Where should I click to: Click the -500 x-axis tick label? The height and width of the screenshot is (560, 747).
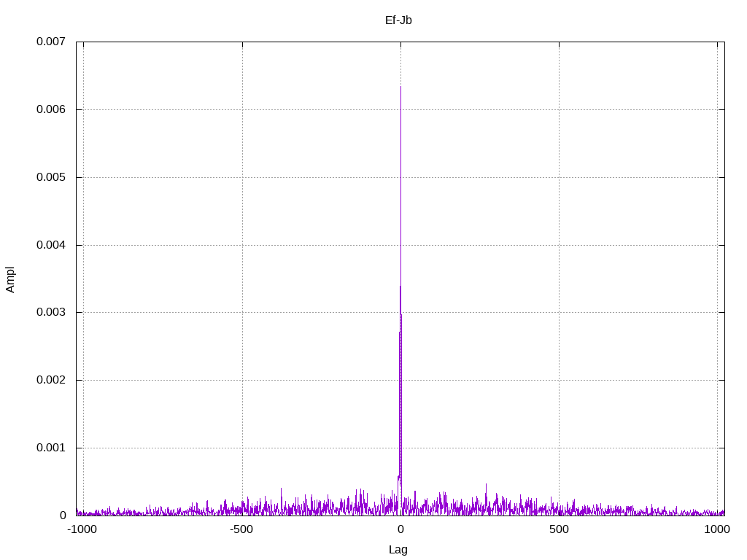pyautogui.click(x=241, y=529)
